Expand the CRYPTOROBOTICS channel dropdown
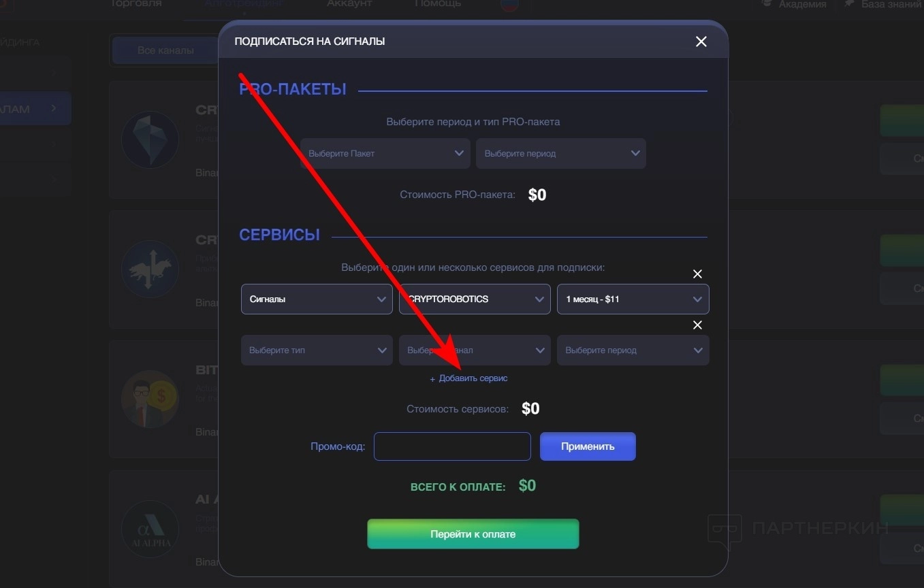 (475, 299)
